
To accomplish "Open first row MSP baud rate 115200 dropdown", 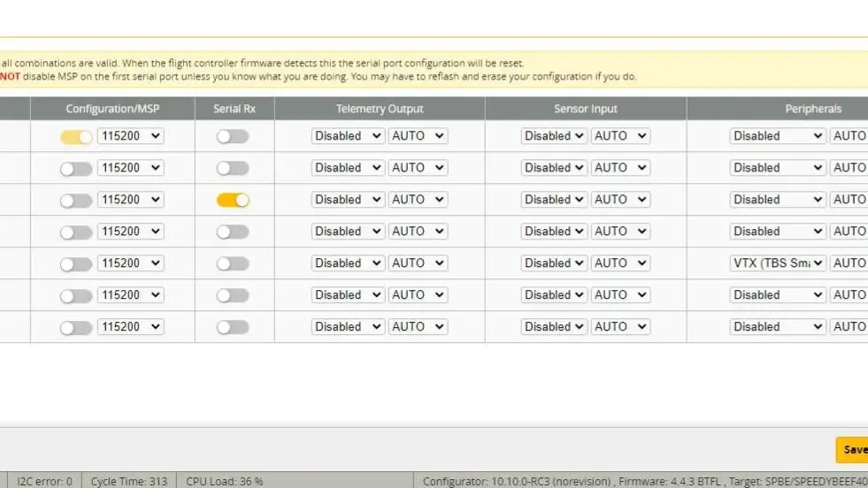I will (130, 136).
